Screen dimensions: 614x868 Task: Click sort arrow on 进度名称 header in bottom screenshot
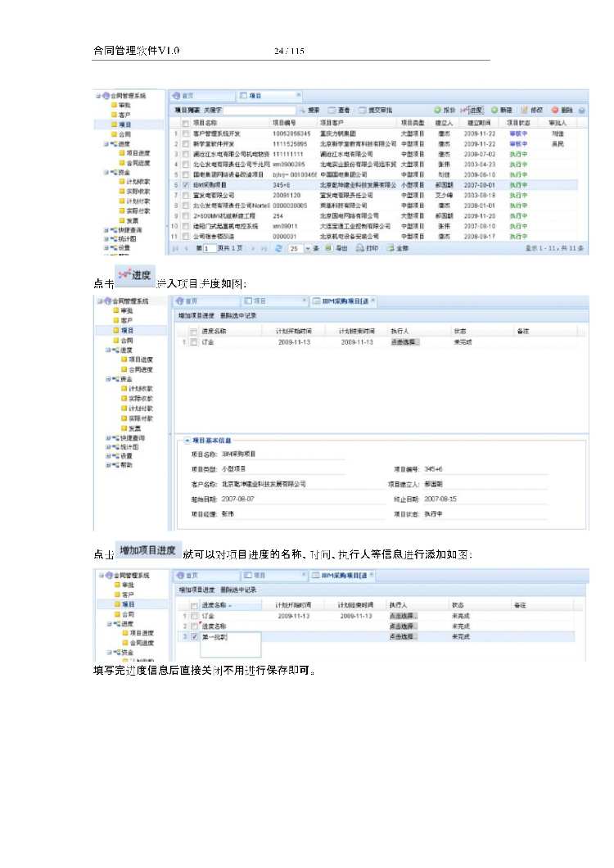230,606
